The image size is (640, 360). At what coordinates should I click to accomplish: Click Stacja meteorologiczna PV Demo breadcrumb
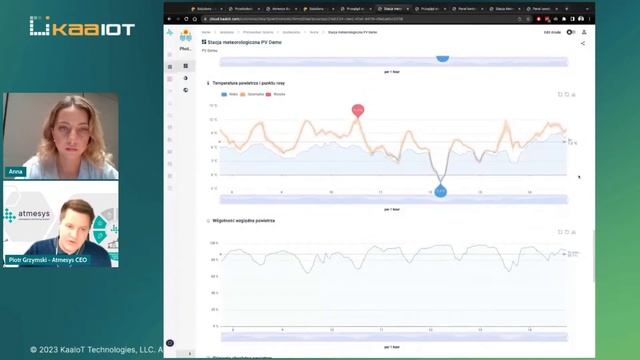[x=352, y=32]
